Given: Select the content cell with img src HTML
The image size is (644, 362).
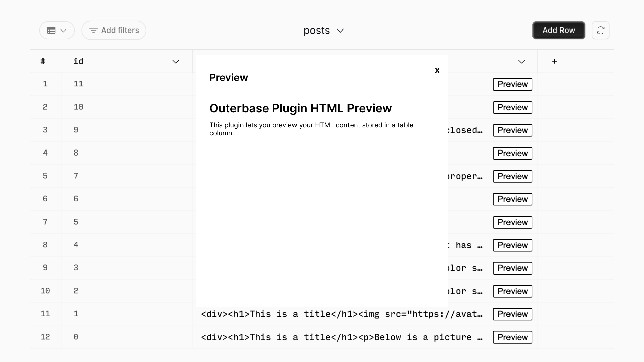Looking at the screenshot, I should click(x=342, y=314).
